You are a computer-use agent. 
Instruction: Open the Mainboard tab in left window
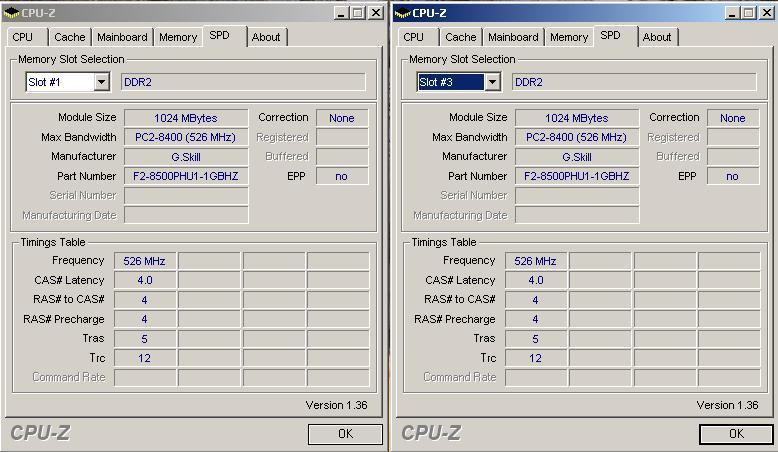click(122, 37)
